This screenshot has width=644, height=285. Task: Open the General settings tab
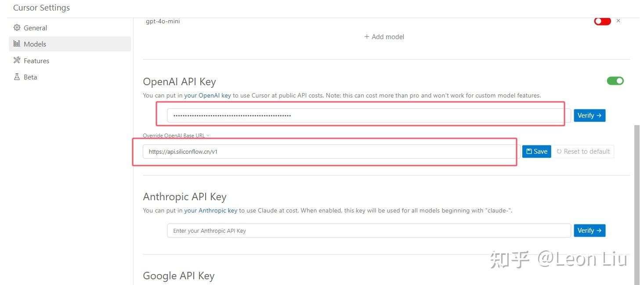coord(35,28)
